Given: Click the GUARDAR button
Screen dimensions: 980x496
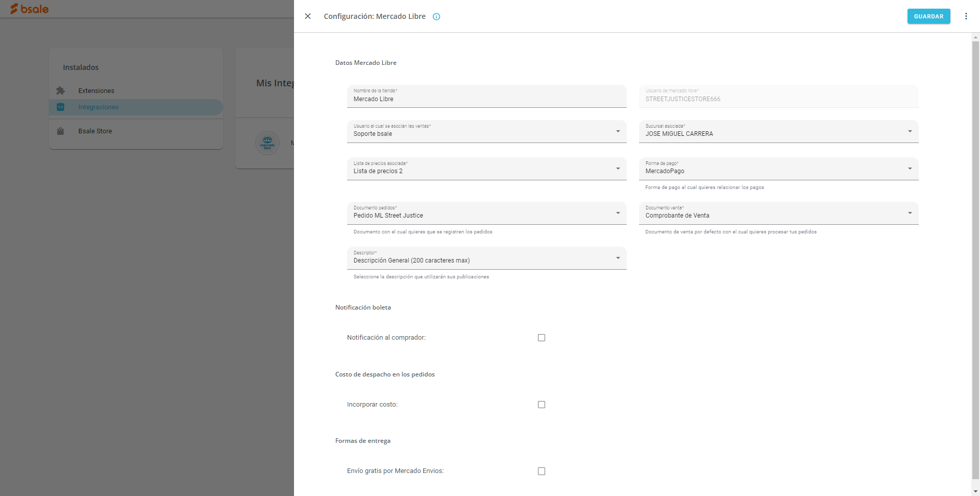Looking at the screenshot, I should coord(928,16).
